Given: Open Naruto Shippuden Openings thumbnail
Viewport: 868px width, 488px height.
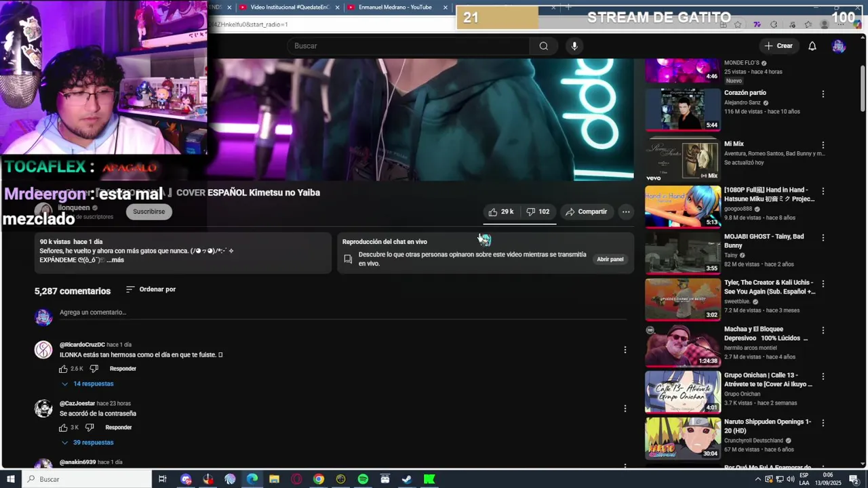Looking at the screenshot, I should (682, 438).
